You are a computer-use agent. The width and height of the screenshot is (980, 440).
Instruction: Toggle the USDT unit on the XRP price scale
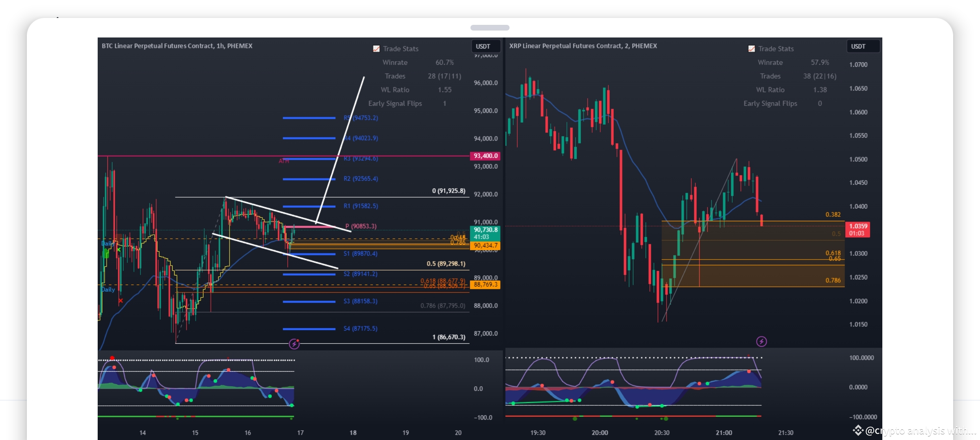click(x=863, y=46)
